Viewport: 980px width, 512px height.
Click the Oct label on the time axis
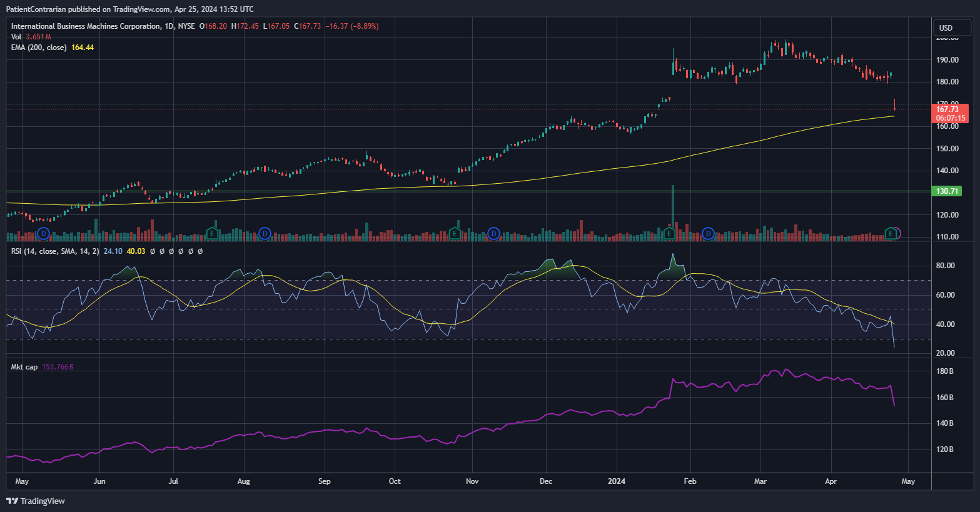(x=395, y=481)
